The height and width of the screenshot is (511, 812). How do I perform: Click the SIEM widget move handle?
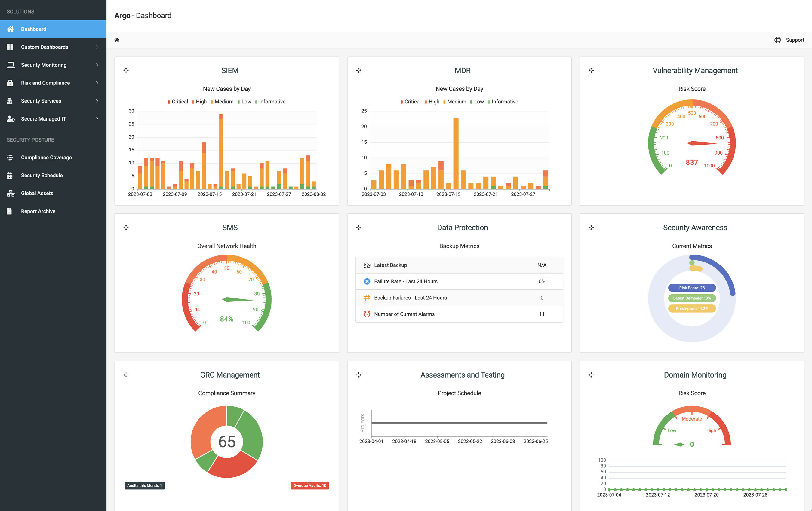pyautogui.click(x=126, y=70)
